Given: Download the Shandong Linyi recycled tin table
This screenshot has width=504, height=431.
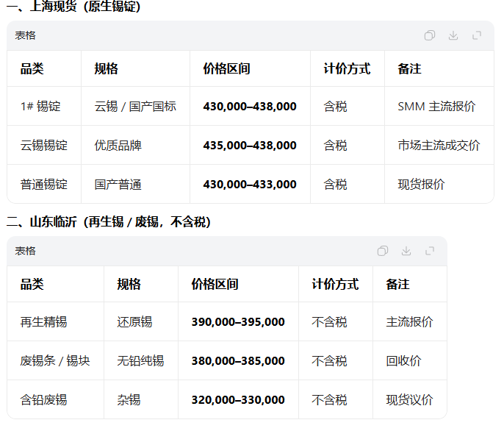Looking at the screenshot, I should 406,251.
